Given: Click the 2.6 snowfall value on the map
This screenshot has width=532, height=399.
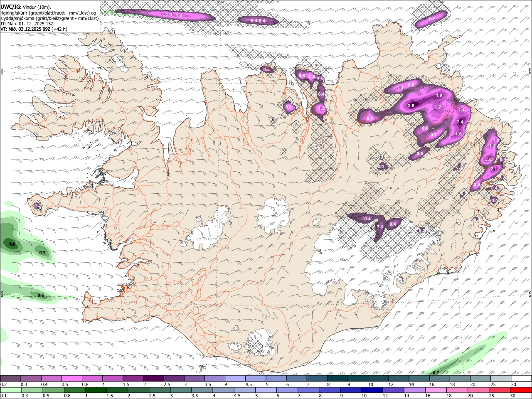Looking at the screenshot, I should tap(411, 106).
